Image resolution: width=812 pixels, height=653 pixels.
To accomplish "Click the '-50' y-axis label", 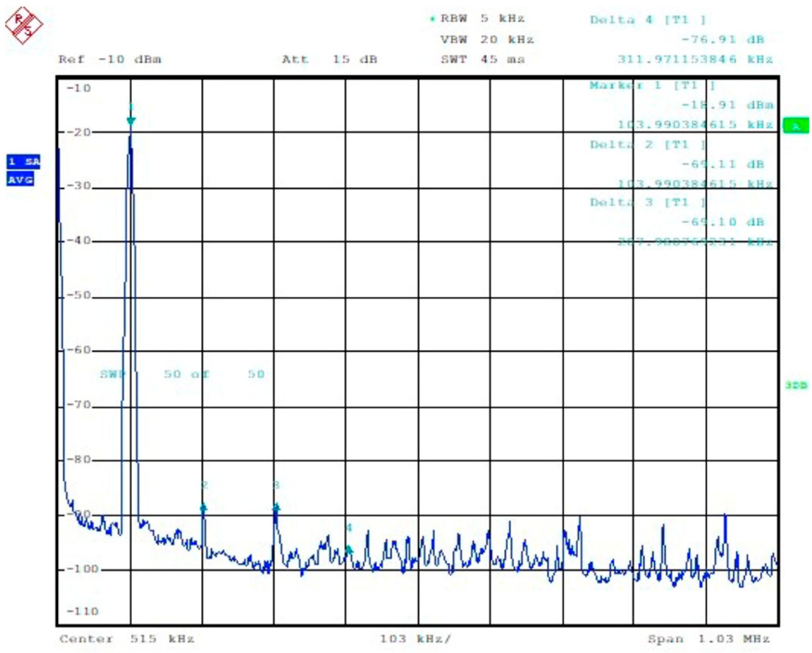I will pyautogui.click(x=79, y=296).
